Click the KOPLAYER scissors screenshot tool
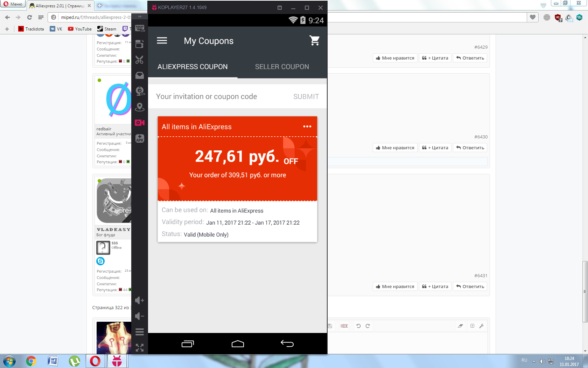Image resolution: width=588 pixels, height=368 pixels. coord(140,60)
